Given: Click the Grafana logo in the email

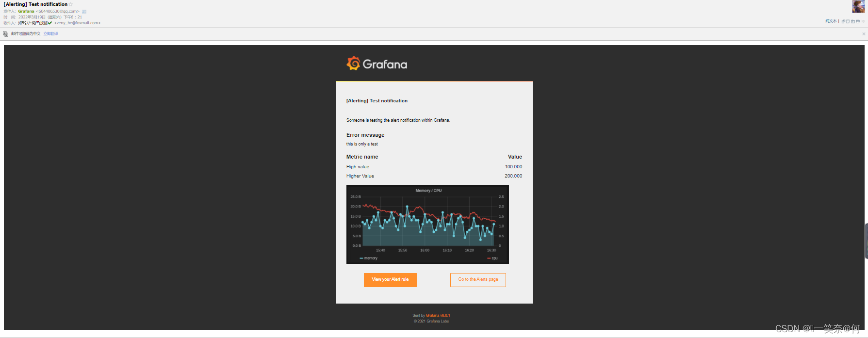Looking at the screenshot, I should [377, 64].
